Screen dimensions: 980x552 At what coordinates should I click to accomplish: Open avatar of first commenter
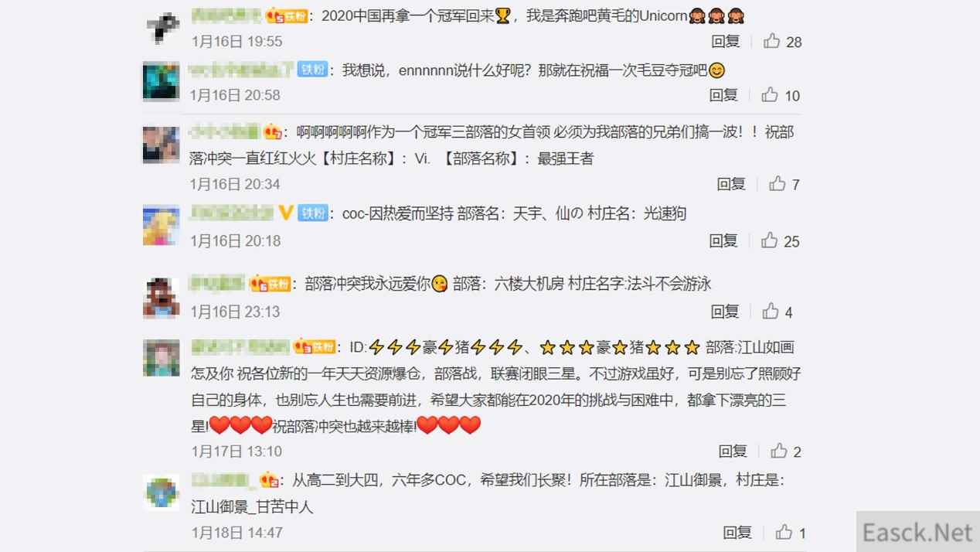pos(162,27)
